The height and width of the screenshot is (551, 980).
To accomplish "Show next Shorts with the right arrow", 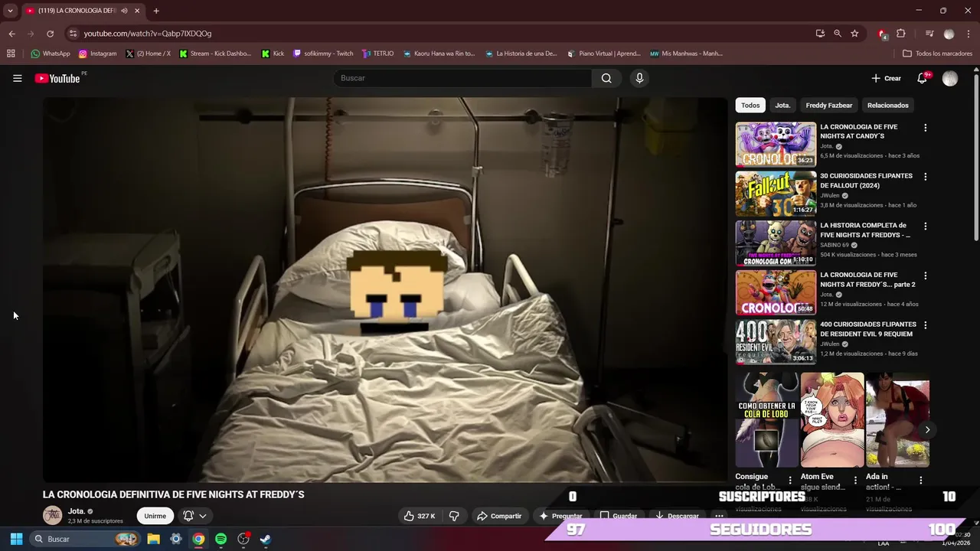I will 927,429.
